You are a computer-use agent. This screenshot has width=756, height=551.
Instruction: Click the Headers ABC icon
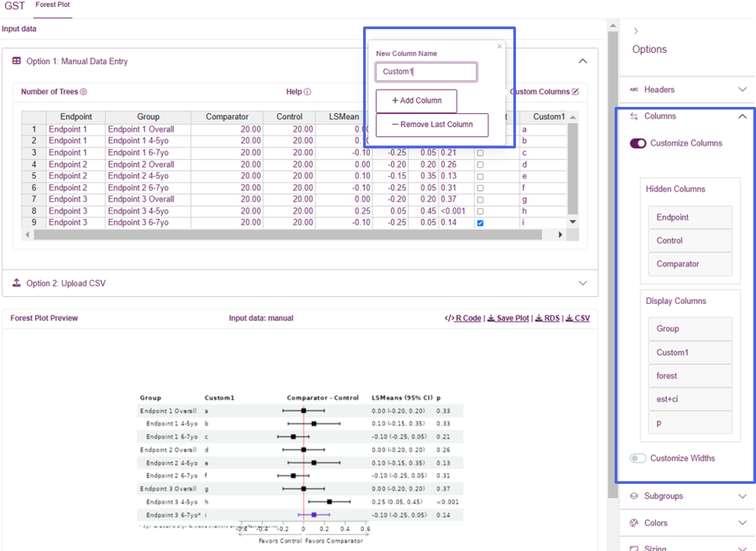634,90
